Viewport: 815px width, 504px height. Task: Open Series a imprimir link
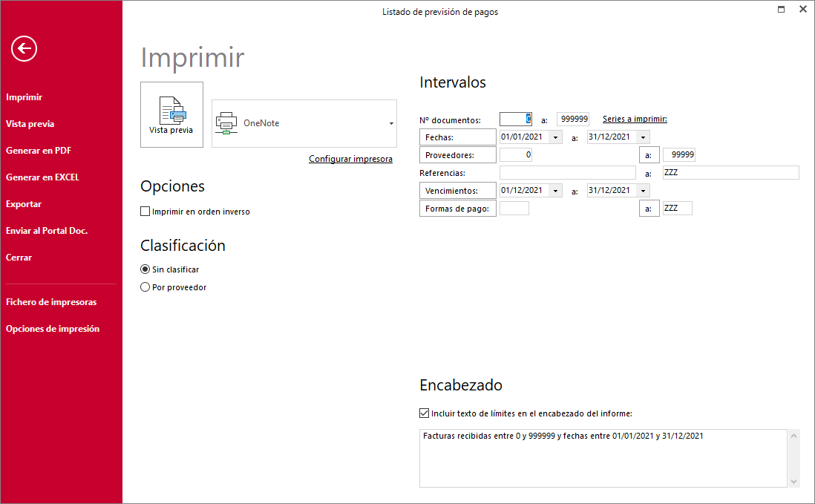[x=635, y=119]
